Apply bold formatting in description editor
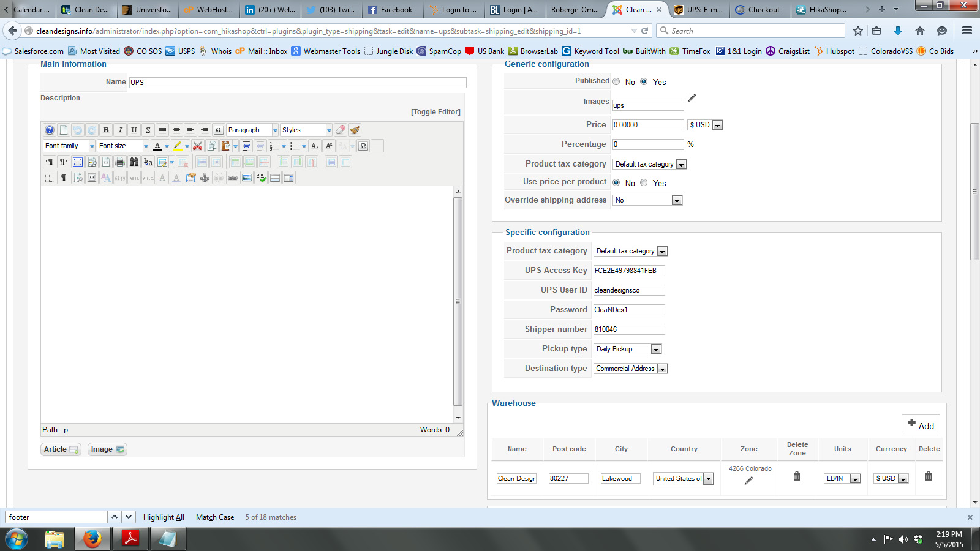 pos(106,130)
